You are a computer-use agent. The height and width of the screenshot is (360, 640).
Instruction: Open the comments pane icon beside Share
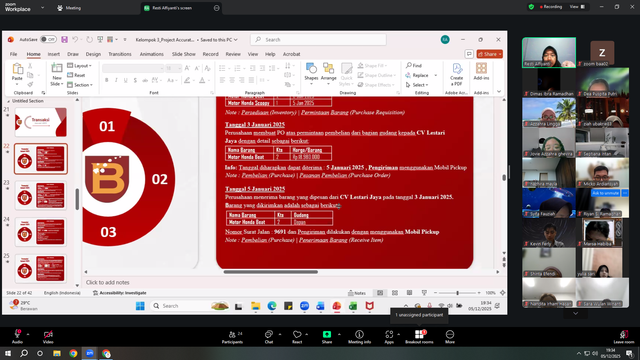point(469,54)
